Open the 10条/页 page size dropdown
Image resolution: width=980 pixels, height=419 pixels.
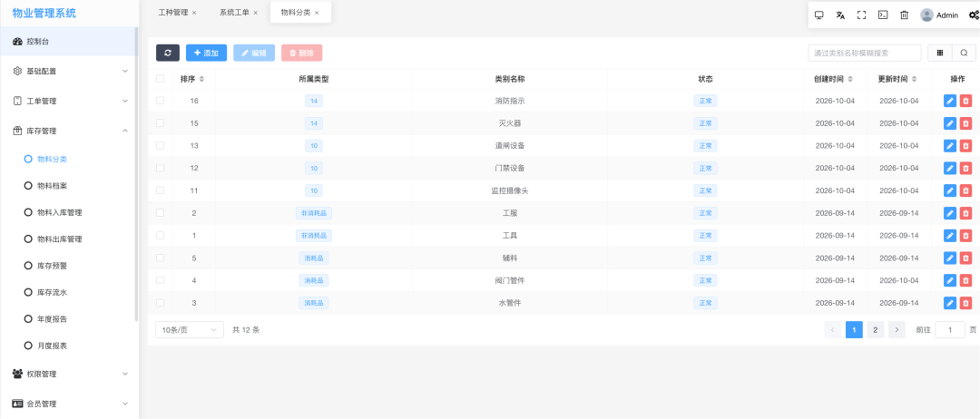(x=190, y=330)
